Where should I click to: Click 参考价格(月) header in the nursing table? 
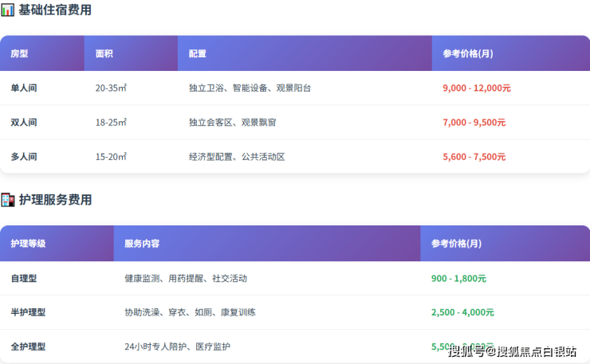click(x=456, y=243)
